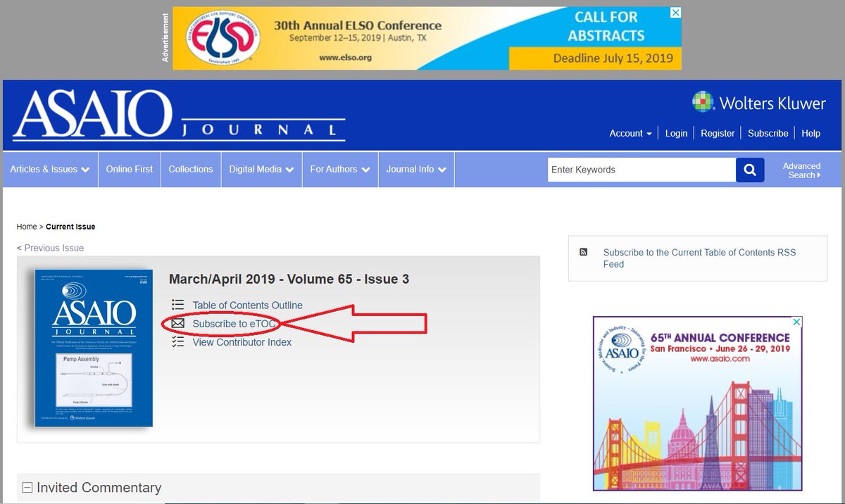Switch to the Online First tab
This screenshot has height=504, width=845.
pos(129,169)
